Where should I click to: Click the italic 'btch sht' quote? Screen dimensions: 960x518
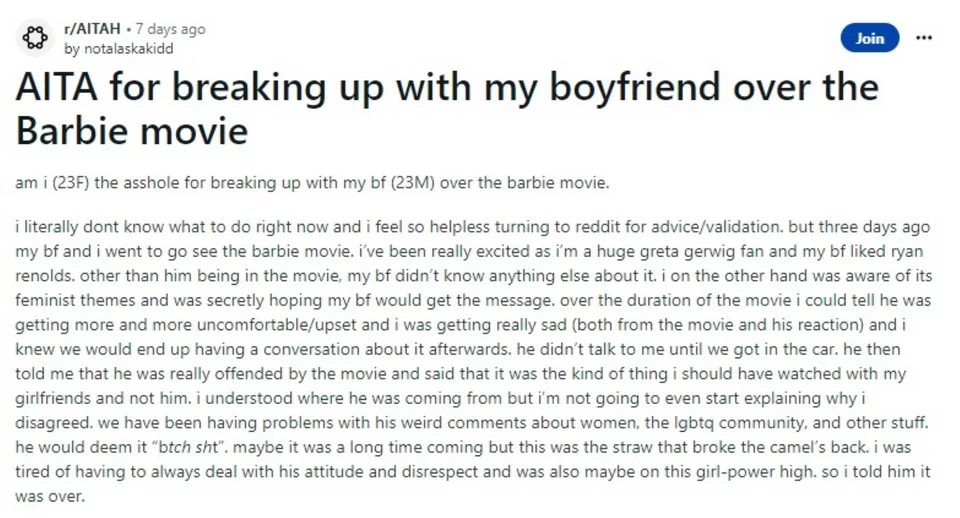click(x=189, y=447)
